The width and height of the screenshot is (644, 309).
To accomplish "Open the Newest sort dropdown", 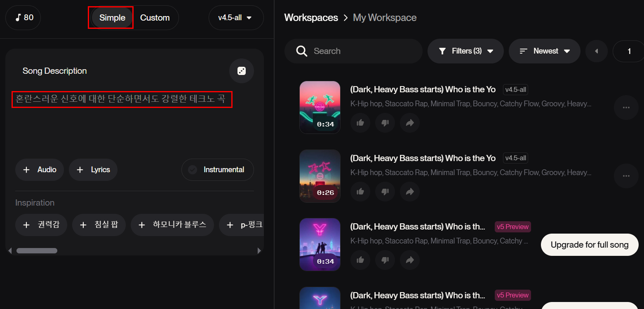I will 545,51.
